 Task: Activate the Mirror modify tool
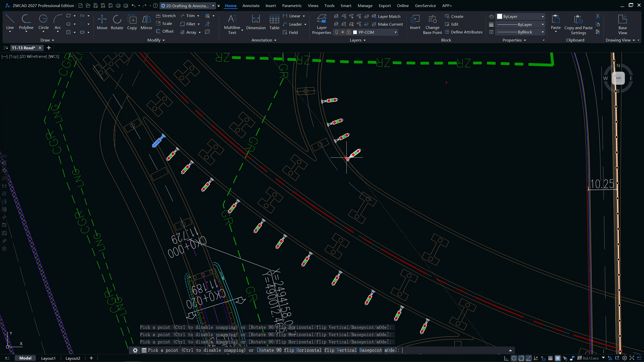[x=146, y=22]
